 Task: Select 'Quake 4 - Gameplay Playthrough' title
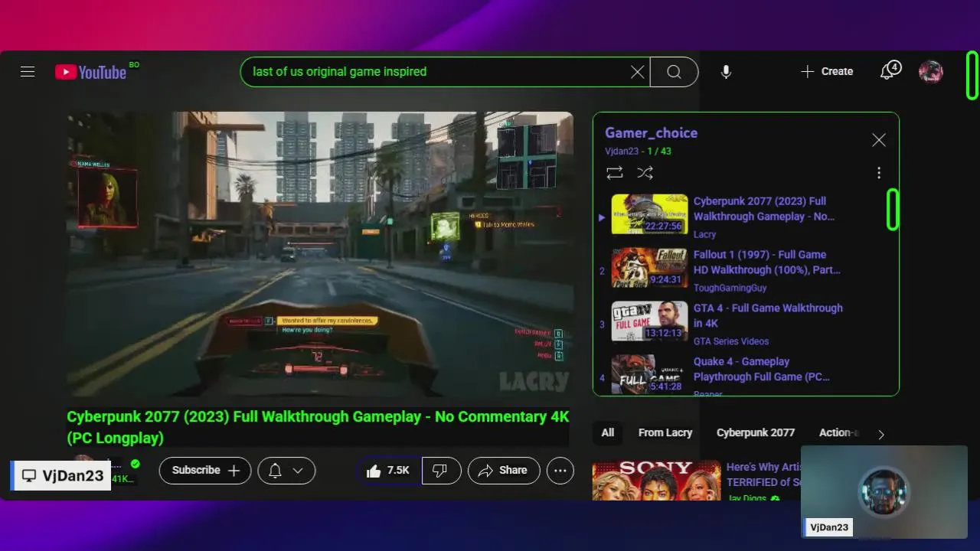pos(762,369)
